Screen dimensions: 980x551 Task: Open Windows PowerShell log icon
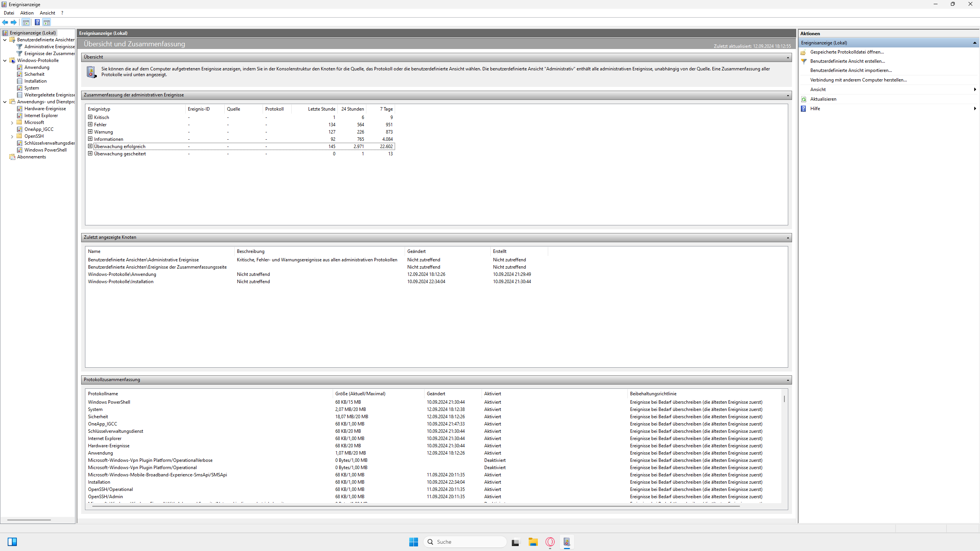[20, 150]
